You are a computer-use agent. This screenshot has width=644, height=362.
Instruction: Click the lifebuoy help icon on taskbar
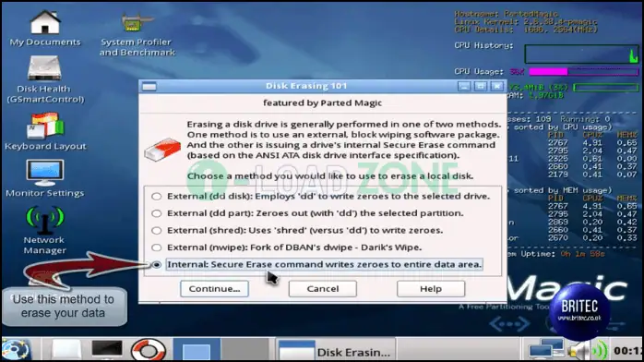point(148,350)
